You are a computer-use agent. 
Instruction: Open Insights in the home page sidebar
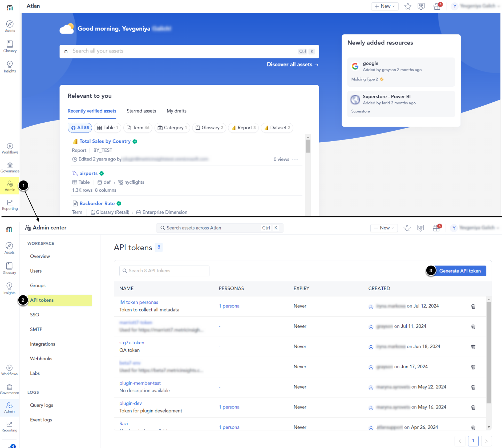(10, 67)
